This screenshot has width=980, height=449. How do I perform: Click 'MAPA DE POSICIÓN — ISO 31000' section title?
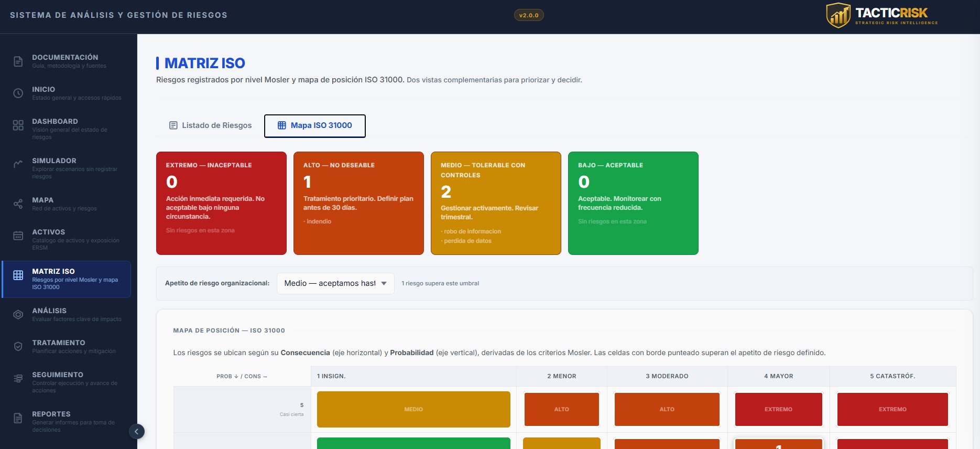229,330
